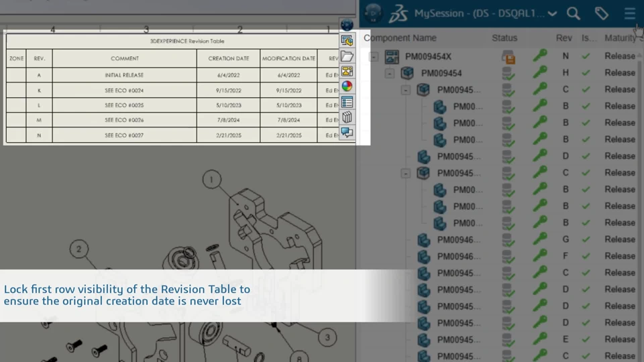Open the search magnifier in MySession header
Screen dimensions: 644x362
(574, 13)
